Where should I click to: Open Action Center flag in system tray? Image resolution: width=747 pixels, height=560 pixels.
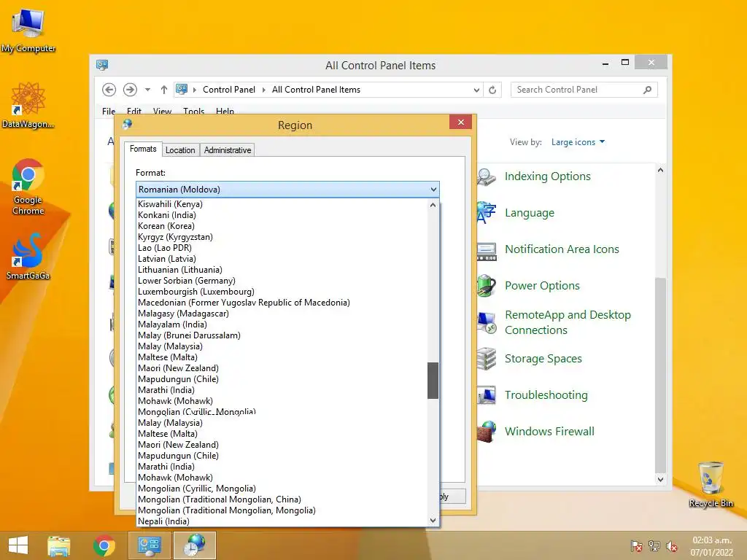[x=636, y=546]
